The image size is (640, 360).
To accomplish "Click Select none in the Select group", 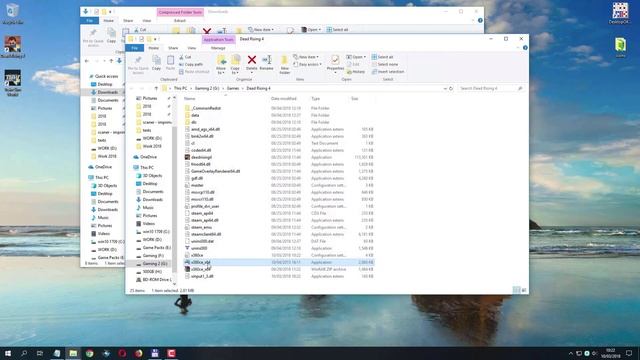I will 385,64.
